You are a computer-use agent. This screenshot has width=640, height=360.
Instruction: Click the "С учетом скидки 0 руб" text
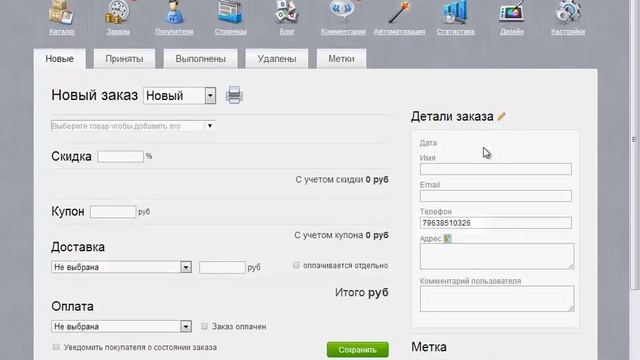point(342,180)
